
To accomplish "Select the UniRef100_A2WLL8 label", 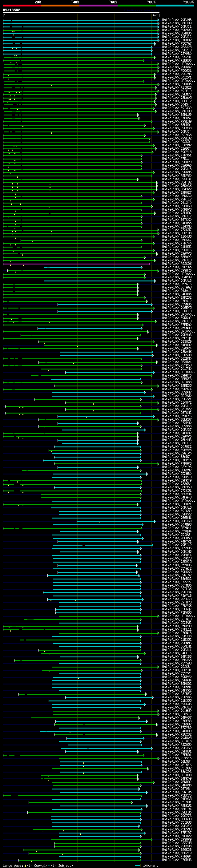I will click(177, 311).
